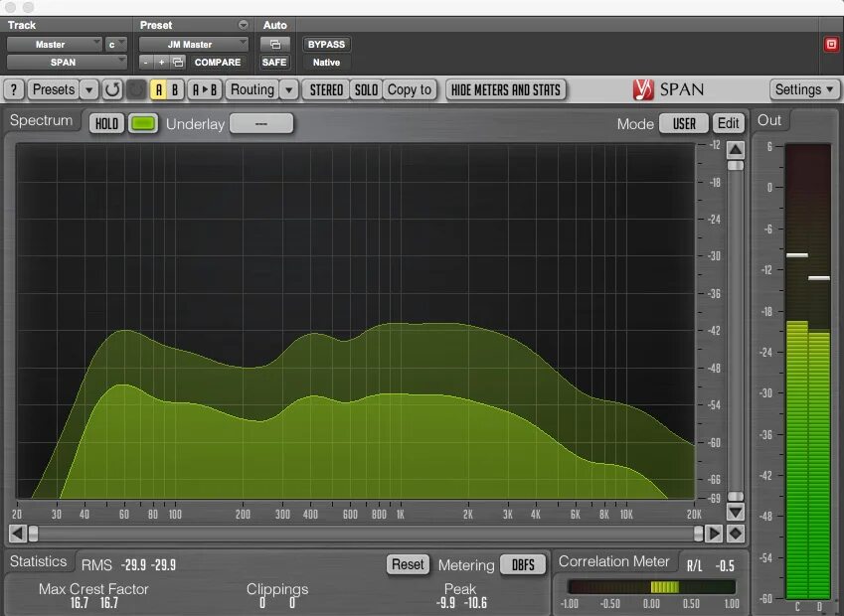Toggle the green spectrum enable button
The width and height of the screenshot is (844, 616).
[x=142, y=124]
